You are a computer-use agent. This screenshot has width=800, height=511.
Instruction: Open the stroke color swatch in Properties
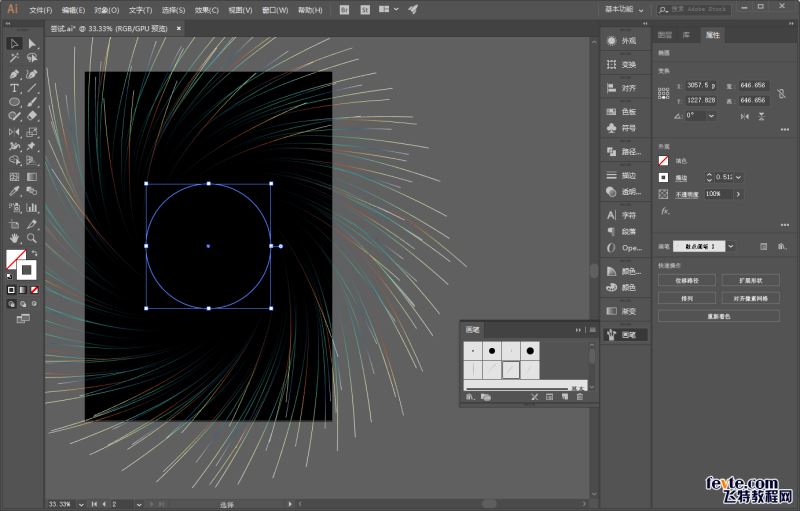[x=663, y=177]
